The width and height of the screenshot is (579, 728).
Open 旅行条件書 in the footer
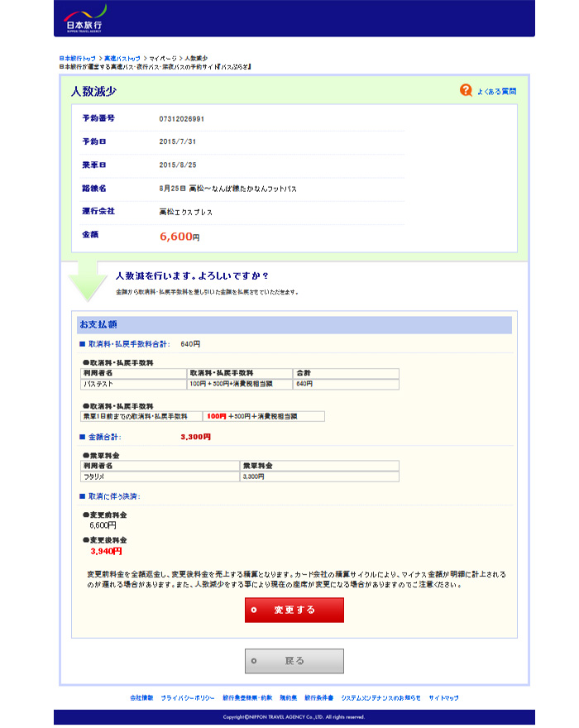(x=318, y=697)
